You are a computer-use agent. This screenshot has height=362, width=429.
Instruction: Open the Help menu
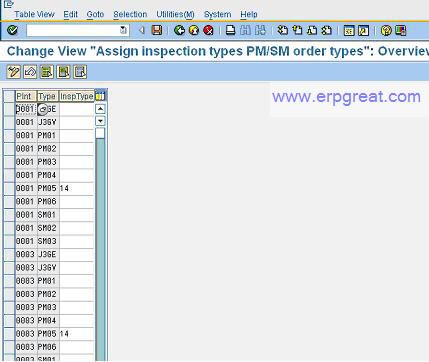249,14
